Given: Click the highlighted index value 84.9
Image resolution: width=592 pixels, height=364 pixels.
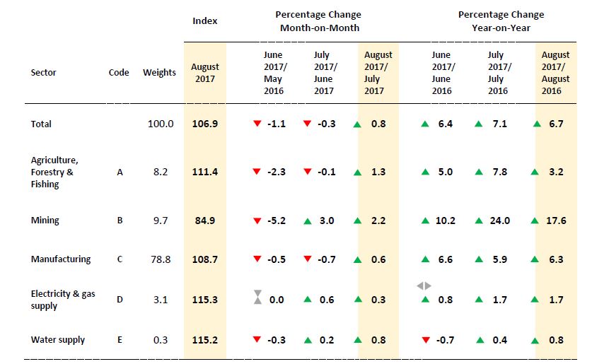Looking at the screenshot, I should [x=204, y=221].
